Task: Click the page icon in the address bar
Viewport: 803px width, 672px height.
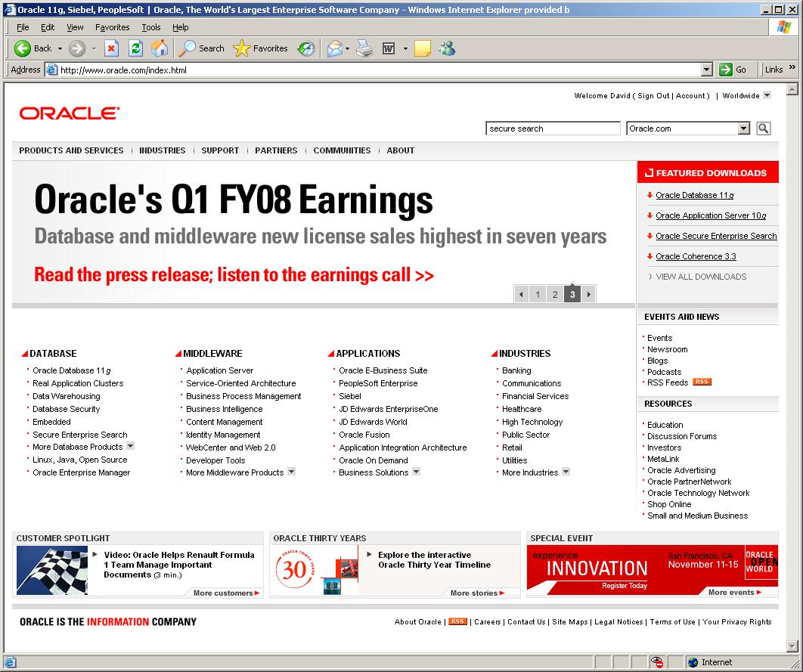Action: (51, 70)
